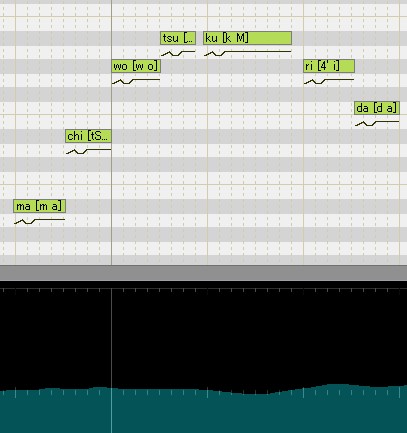Image resolution: width=407 pixels, height=433 pixels.
Task: Click the "da [d a]" note
Action: point(377,108)
